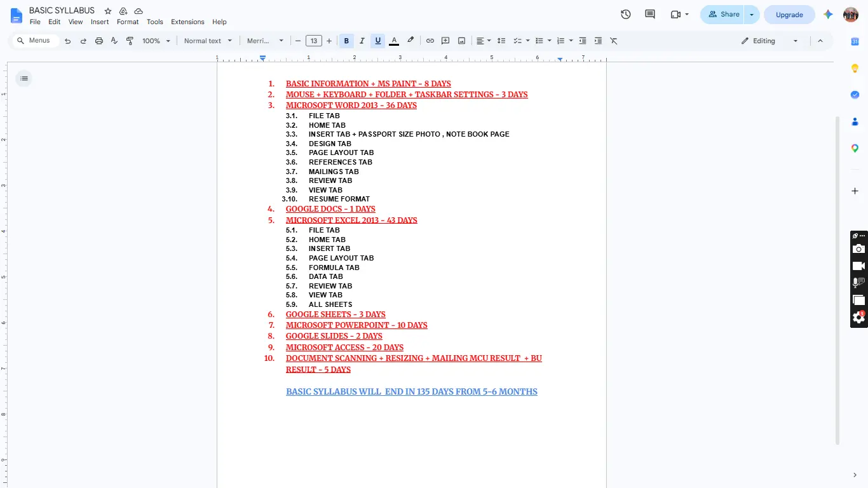This screenshot has width=868, height=488.
Task: Decrease font size with the minus button
Action: (298, 41)
